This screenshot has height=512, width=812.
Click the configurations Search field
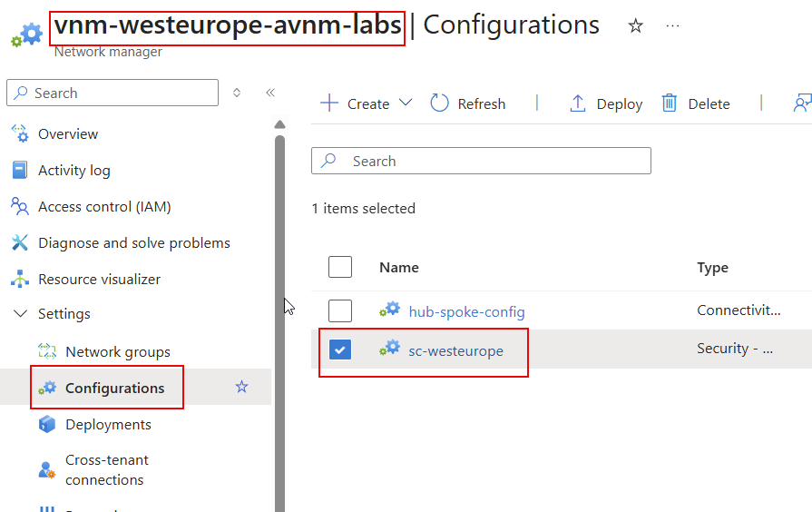coord(490,162)
